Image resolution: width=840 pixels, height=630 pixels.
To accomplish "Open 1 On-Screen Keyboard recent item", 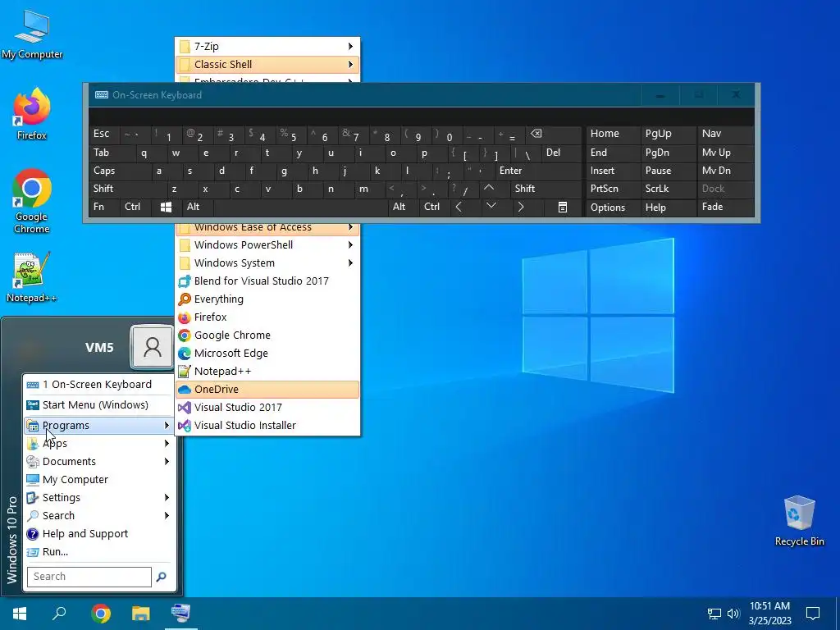I will [x=99, y=385].
